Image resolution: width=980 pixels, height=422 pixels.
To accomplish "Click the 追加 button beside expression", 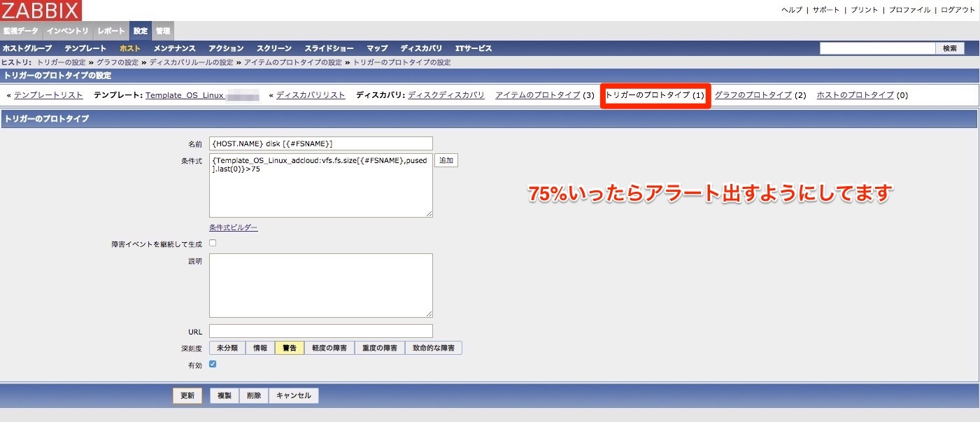I will (446, 160).
